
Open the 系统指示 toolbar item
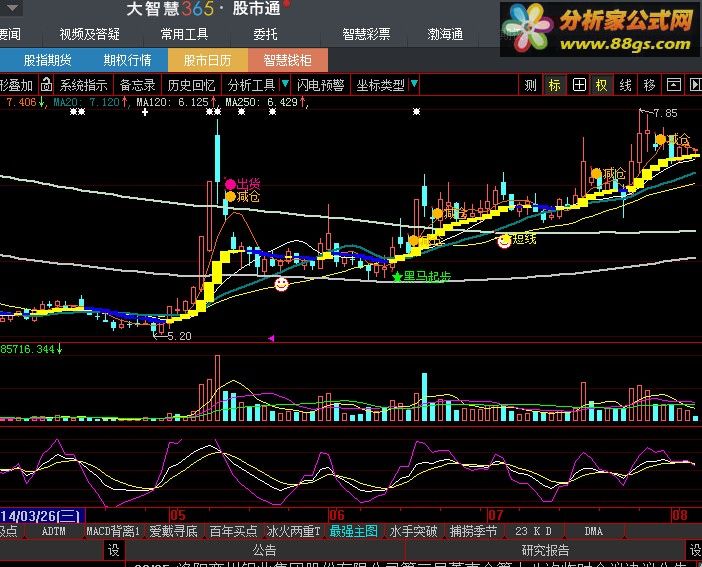click(83, 85)
